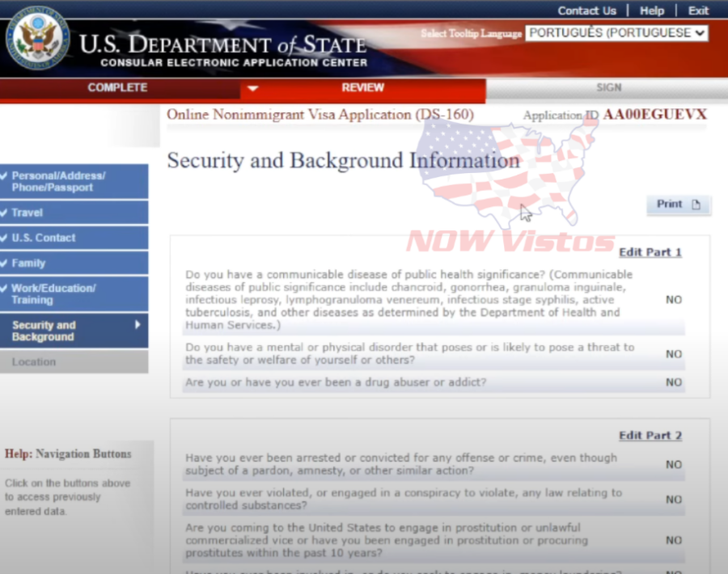Open the U.S. Contact section
The image size is (728, 574).
[44, 238]
